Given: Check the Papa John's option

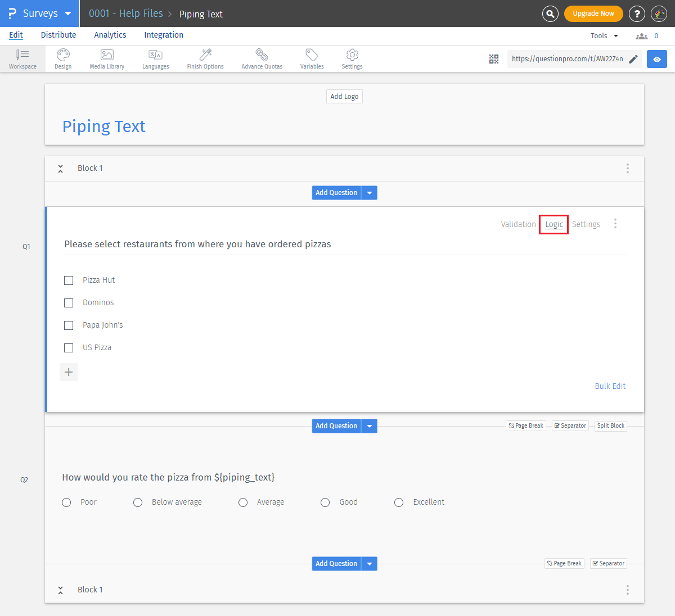Looking at the screenshot, I should (x=69, y=325).
